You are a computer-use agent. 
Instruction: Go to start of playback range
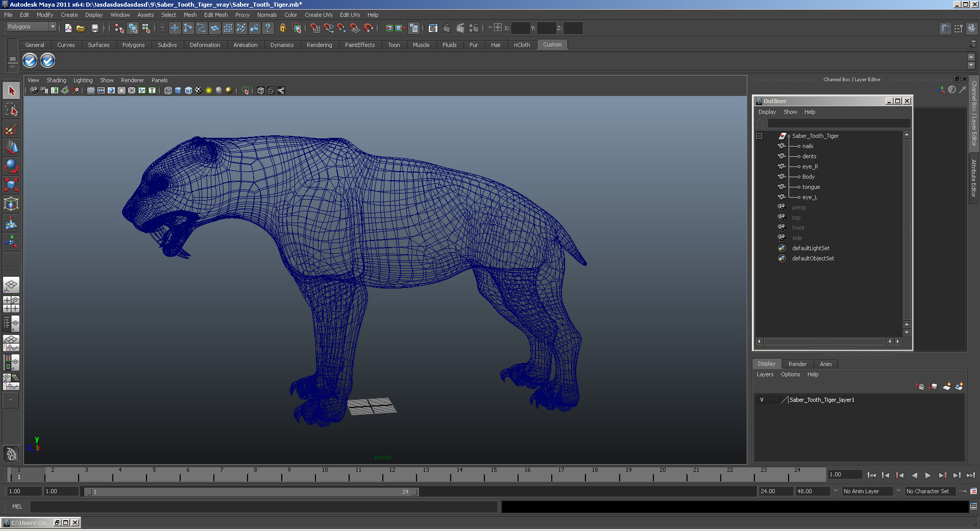[872, 475]
